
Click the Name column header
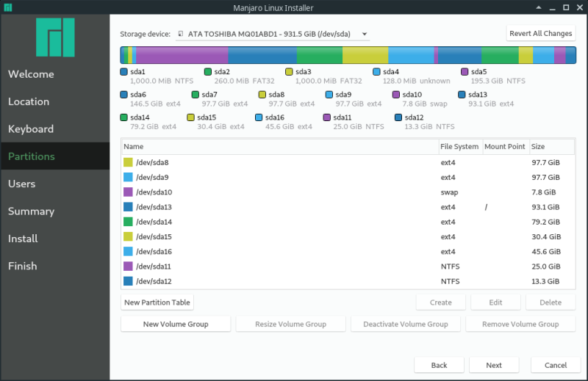(x=280, y=147)
